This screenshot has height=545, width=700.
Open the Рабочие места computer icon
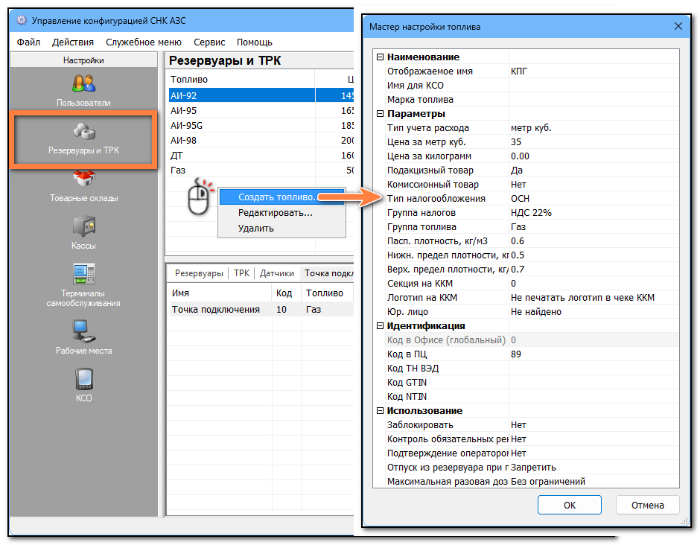(84, 331)
